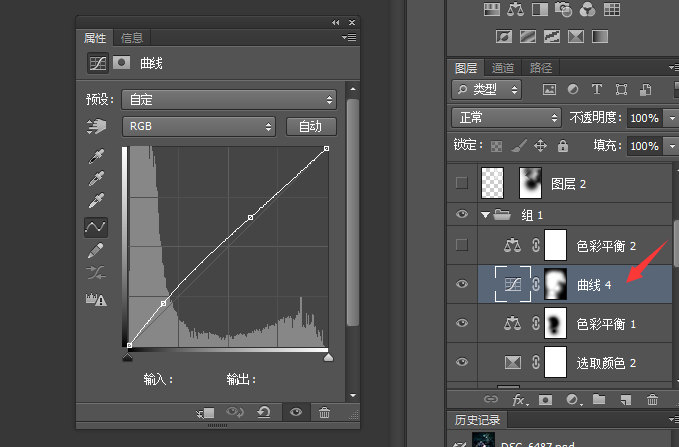
Task: Select the 色彩平衡 1 layer mask thumbnail
Action: (x=555, y=323)
